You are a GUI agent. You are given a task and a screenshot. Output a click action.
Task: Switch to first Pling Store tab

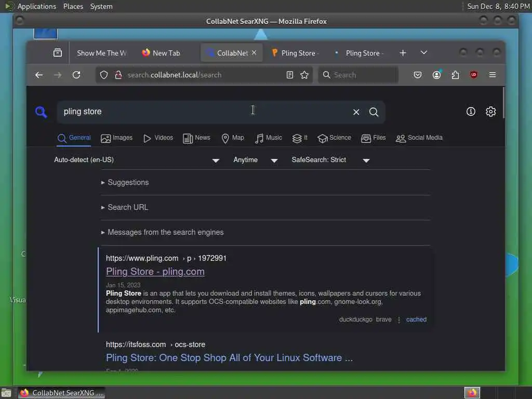(295, 53)
